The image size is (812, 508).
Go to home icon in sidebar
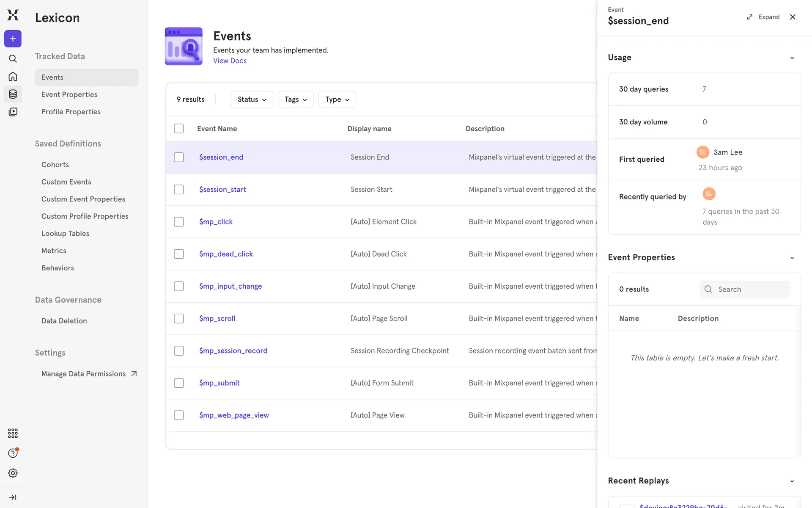click(13, 77)
